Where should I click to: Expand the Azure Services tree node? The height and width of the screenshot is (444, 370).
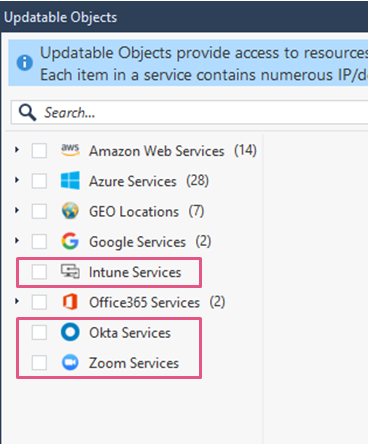(x=17, y=180)
